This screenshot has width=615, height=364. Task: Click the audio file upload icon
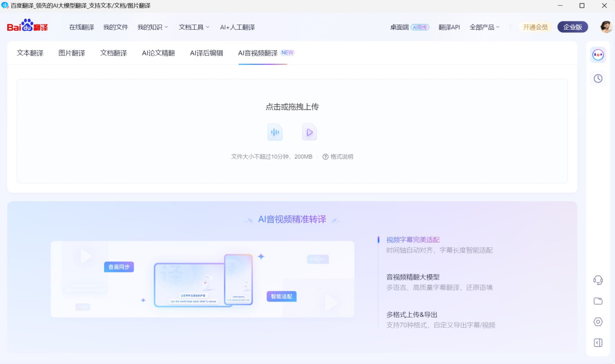point(275,132)
